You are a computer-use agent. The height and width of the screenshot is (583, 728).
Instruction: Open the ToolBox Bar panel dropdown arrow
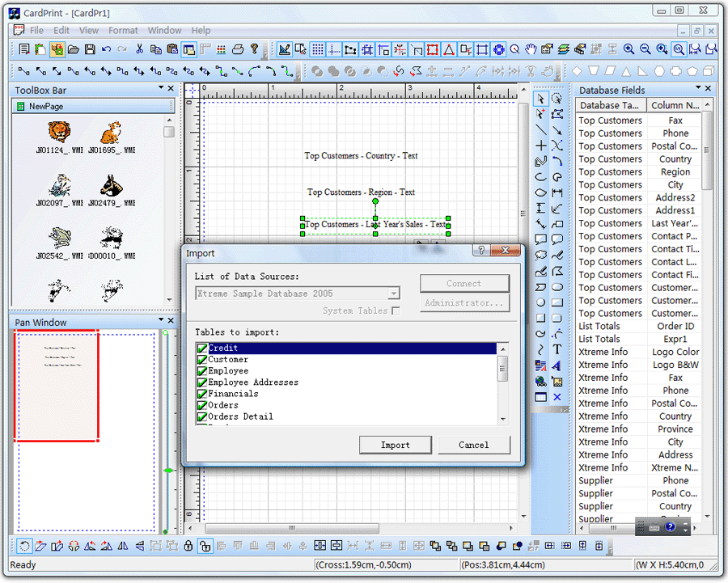(x=160, y=89)
